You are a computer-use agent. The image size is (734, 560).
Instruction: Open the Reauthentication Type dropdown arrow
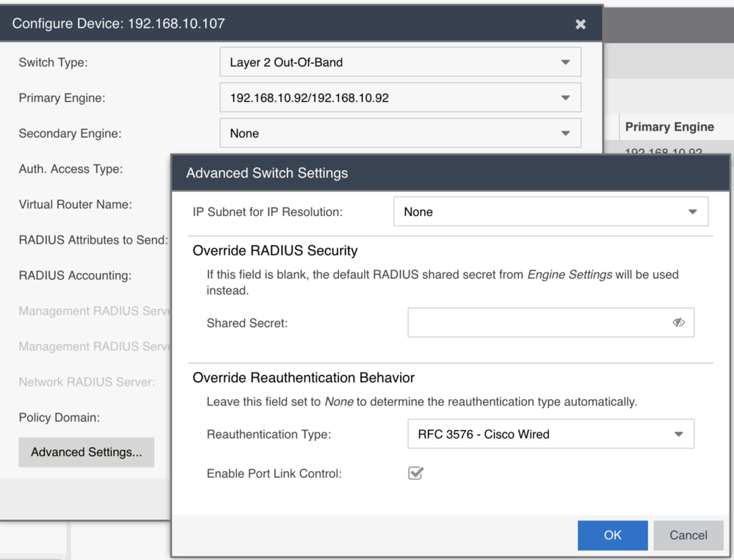click(678, 434)
